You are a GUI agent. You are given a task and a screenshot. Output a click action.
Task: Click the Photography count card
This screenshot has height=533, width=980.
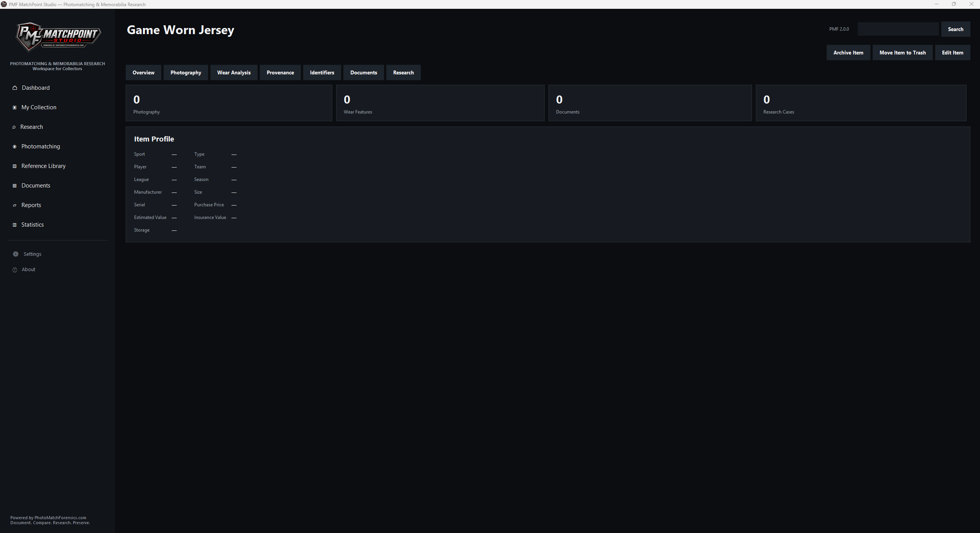pos(229,103)
